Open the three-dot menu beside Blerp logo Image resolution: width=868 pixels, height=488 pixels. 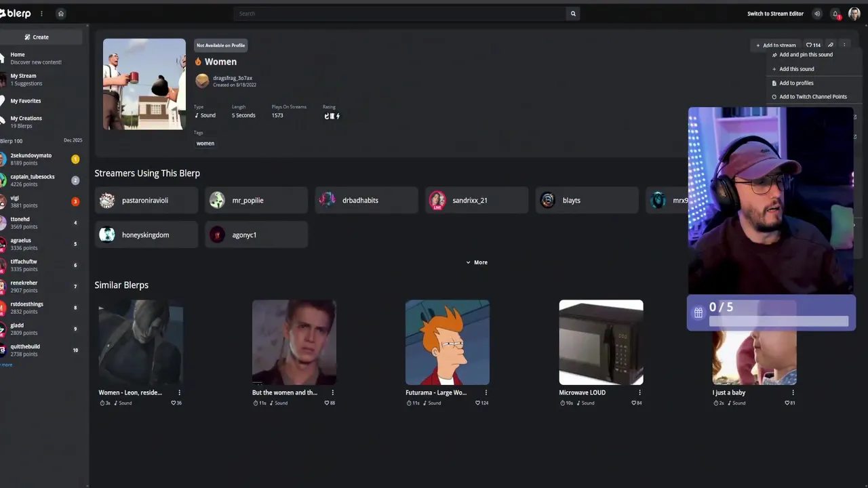coord(41,14)
